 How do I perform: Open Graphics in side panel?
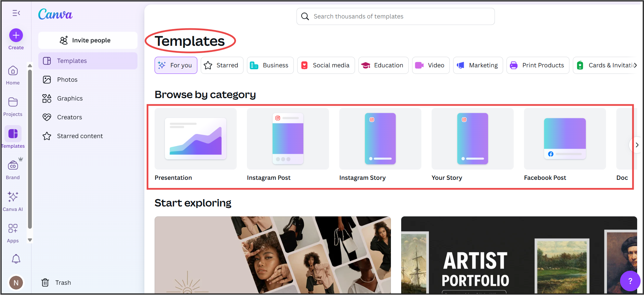(88, 98)
